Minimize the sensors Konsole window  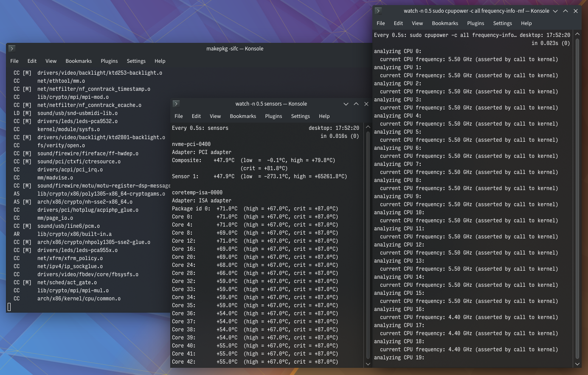[346, 104]
